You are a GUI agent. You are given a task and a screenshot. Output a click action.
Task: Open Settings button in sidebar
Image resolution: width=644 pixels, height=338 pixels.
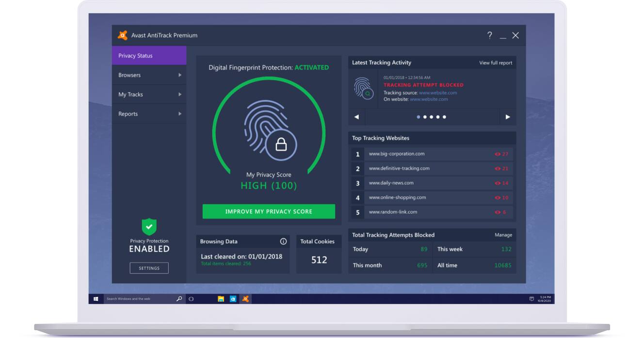149,268
